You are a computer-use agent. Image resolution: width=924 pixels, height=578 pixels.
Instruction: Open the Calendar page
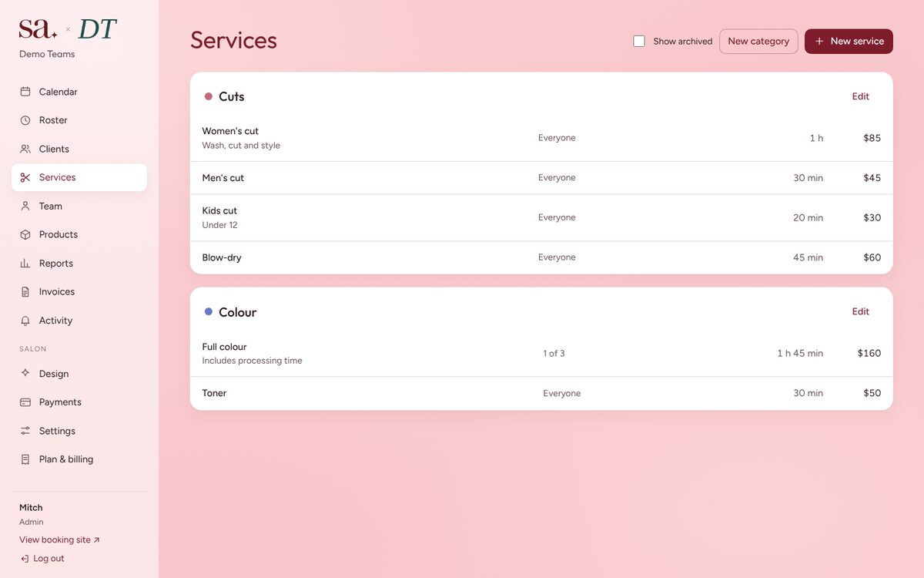pyautogui.click(x=79, y=92)
